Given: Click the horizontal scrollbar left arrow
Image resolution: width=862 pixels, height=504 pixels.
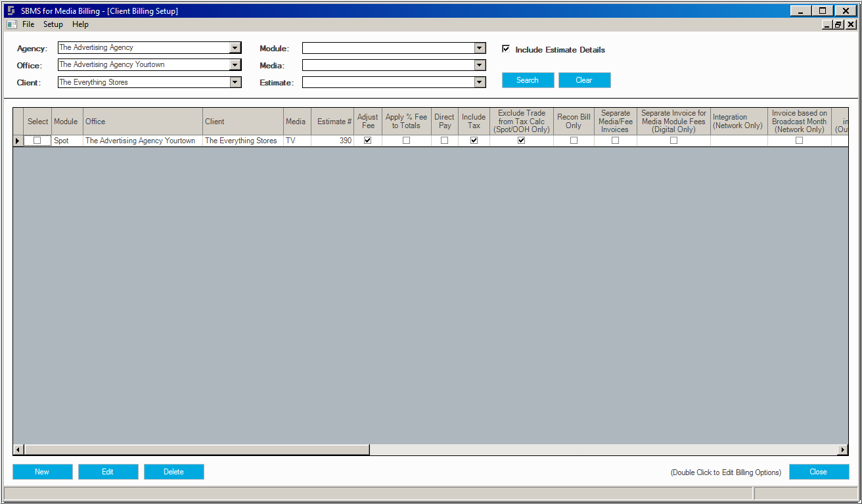Looking at the screenshot, I should [x=18, y=449].
